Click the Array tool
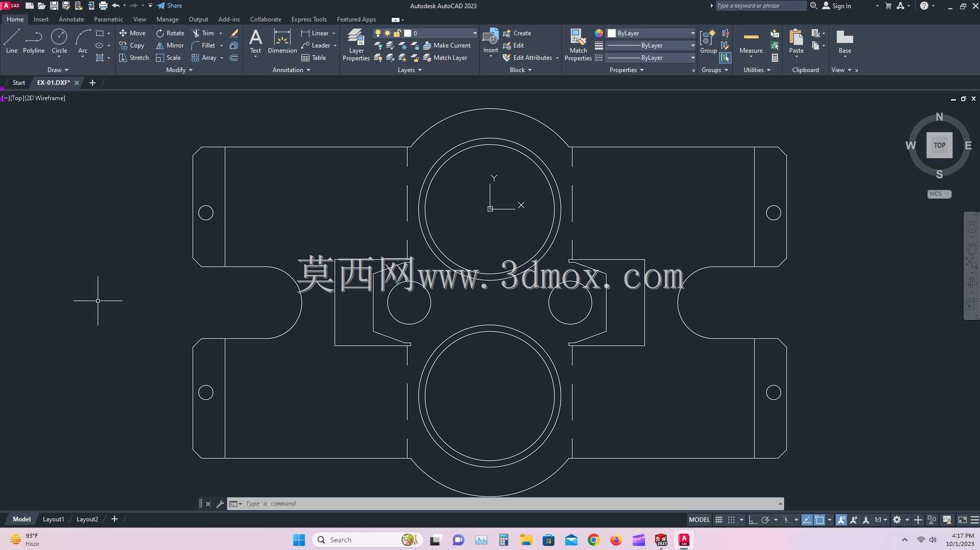Image resolution: width=980 pixels, height=550 pixels. 204,58
